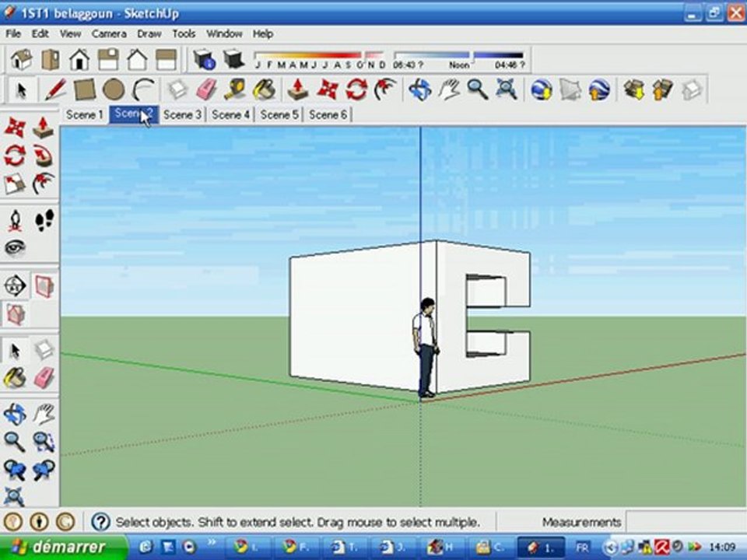The width and height of the screenshot is (747, 560).
Task: Launch Internet Explorer from quick launch
Action: [x=146, y=547]
